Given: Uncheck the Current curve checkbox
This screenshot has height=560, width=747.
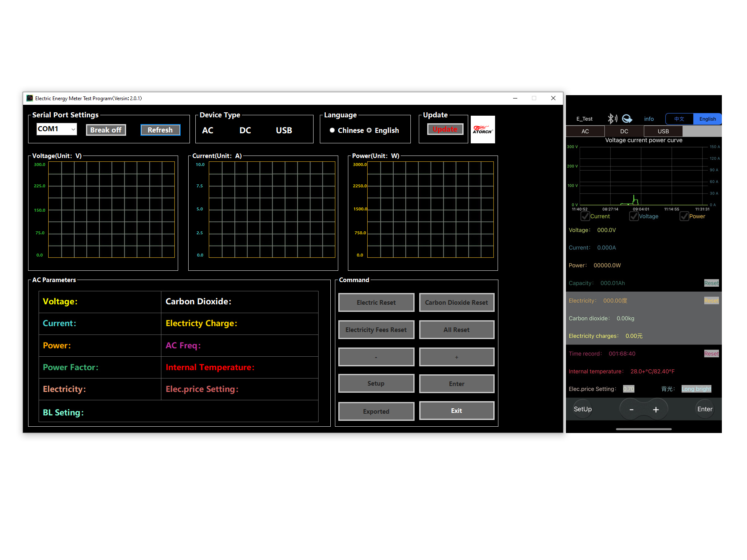Looking at the screenshot, I should point(585,216).
